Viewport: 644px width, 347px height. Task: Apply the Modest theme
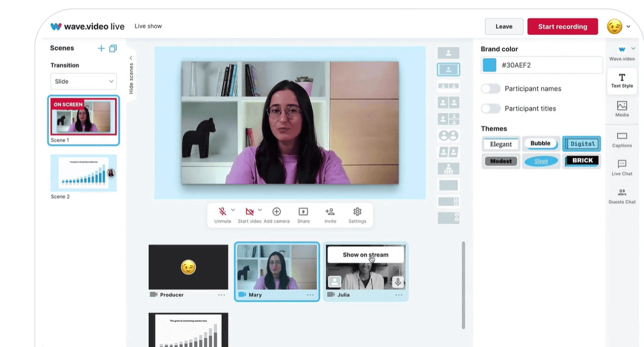tap(501, 161)
